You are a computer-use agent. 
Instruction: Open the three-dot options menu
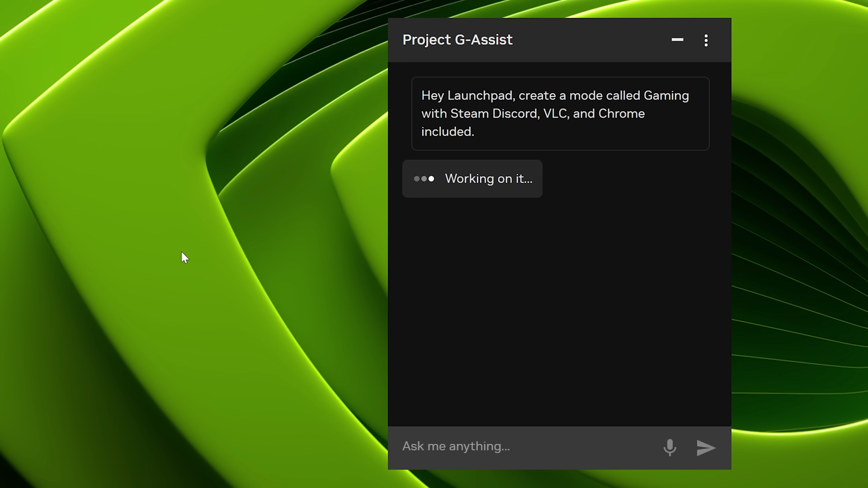point(706,40)
